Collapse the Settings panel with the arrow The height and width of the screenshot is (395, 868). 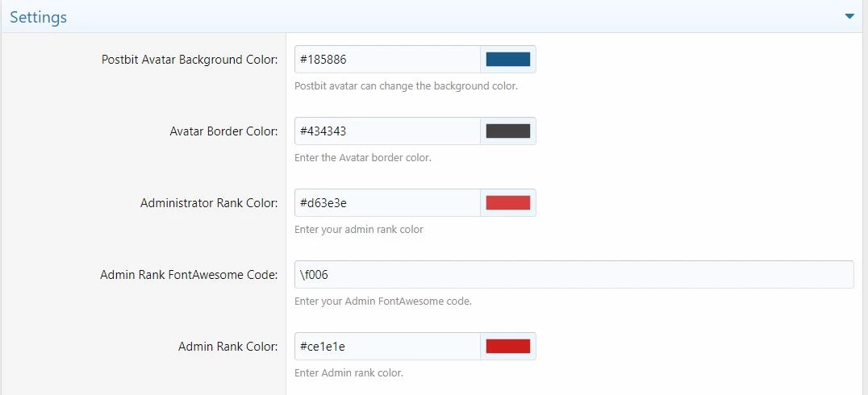coord(849,17)
